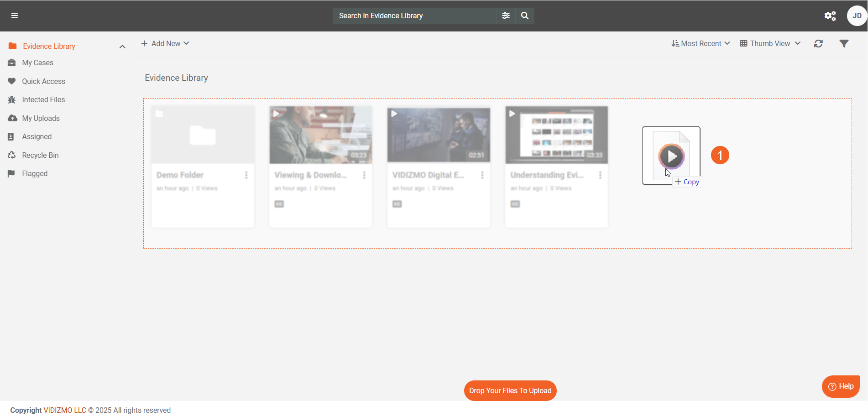Screen dimensions: 868x416
Task: Collapse the Evidence Library sidebar section
Action: tap(122, 47)
